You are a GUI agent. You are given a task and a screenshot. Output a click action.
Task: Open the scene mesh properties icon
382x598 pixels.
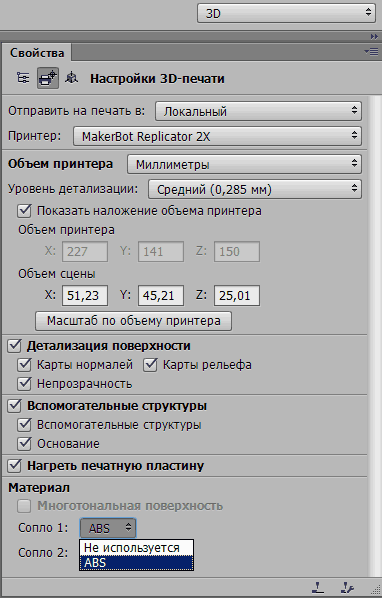[24, 78]
